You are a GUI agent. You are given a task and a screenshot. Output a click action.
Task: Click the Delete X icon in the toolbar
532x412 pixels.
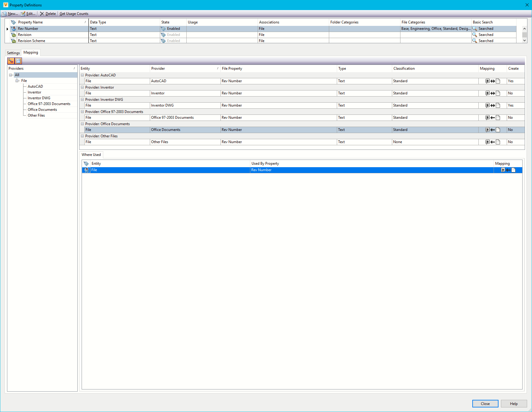click(42, 13)
